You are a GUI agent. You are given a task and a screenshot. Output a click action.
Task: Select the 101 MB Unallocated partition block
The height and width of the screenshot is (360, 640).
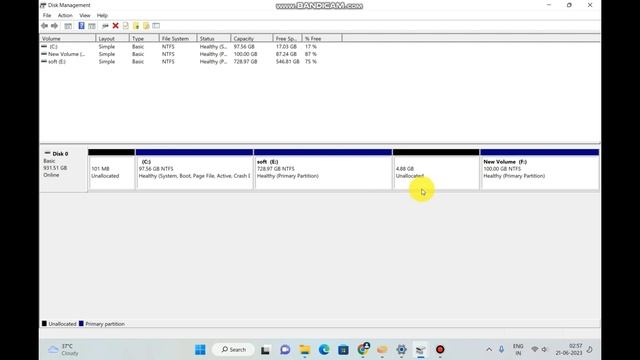coord(111,169)
